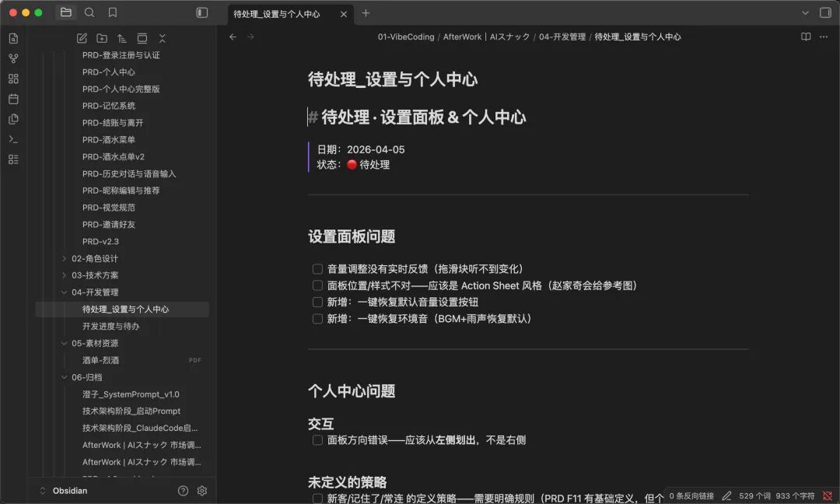840x504 pixels.
Task: Collapse all folders in file explorer
Action: tap(163, 38)
